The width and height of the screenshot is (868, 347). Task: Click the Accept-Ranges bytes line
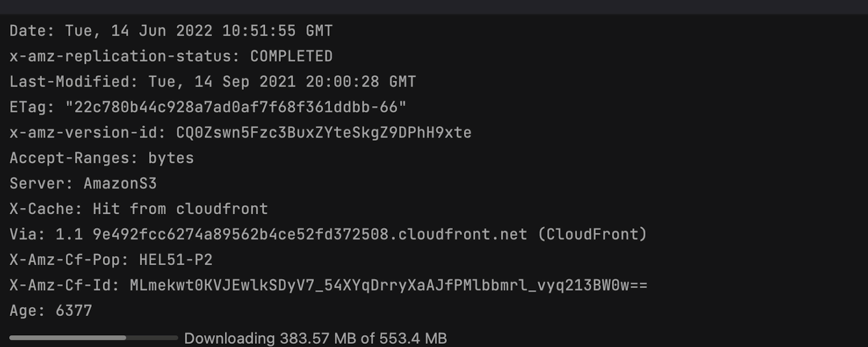point(102,158)
